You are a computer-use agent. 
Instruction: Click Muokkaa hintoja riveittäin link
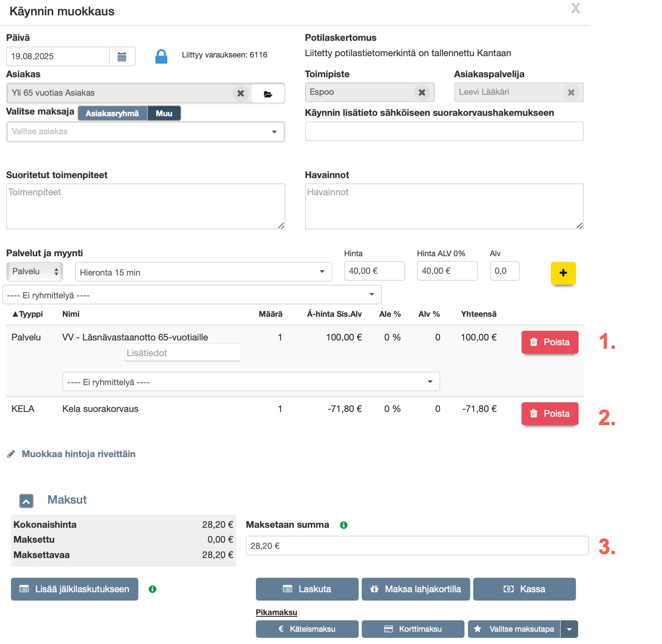78,454
